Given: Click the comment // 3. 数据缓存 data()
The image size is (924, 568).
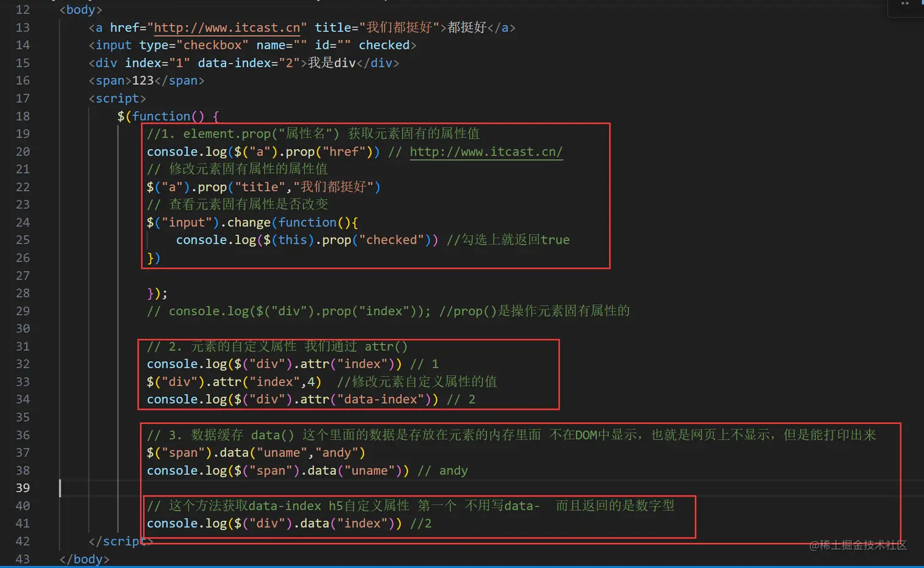Looking at the screenshot, I should [x=221, y=435].
